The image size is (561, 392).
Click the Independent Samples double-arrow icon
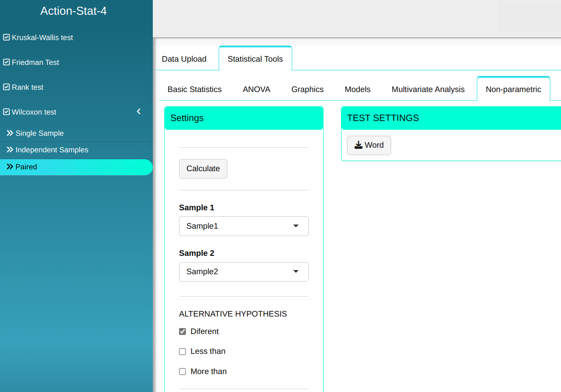pyautogui.click(x=10, y=150)
